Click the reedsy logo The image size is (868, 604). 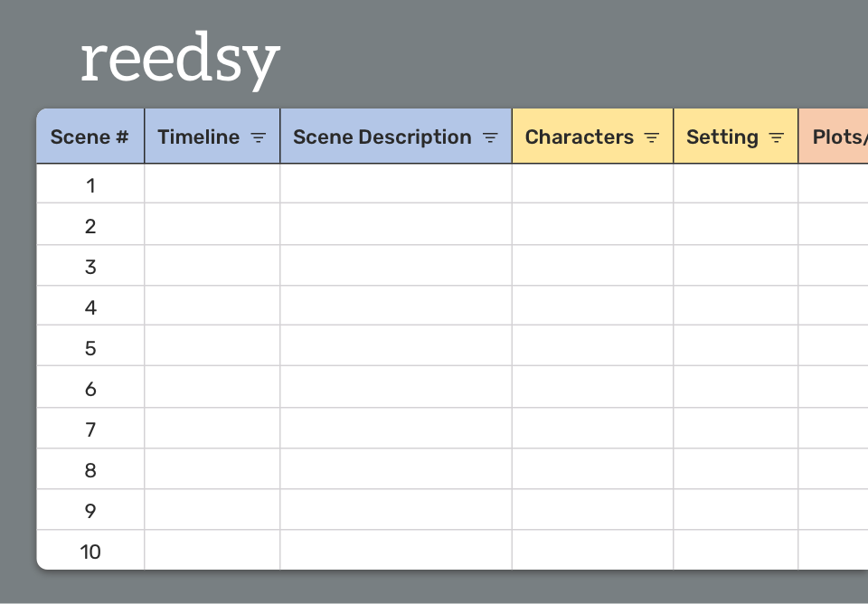point(180,61)
